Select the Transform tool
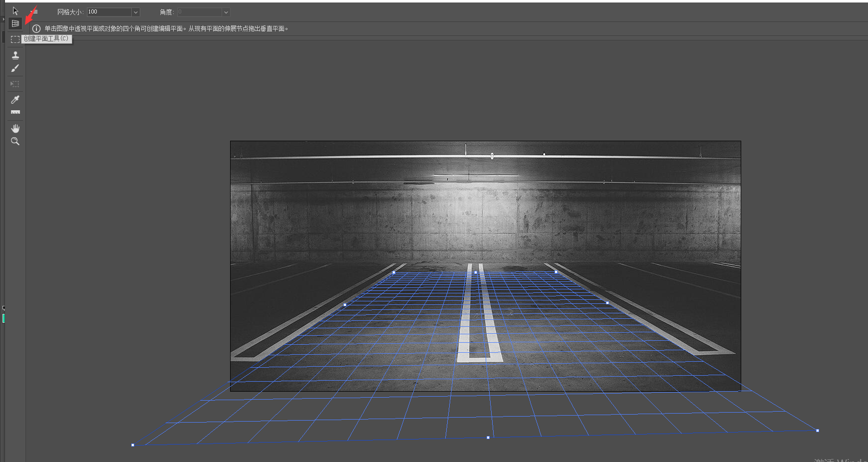Viewport: 868px width, 462px height. click(x=15, y=84)
